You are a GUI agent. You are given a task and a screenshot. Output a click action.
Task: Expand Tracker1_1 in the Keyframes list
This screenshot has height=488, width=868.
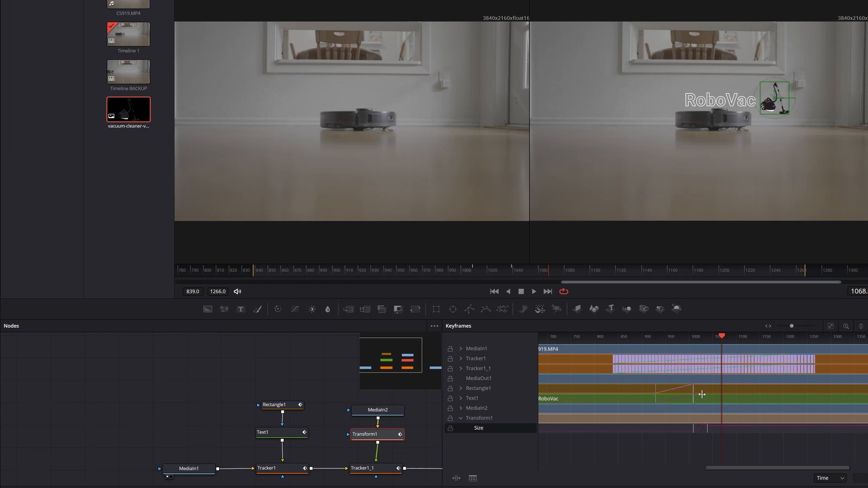pos(461,369)
